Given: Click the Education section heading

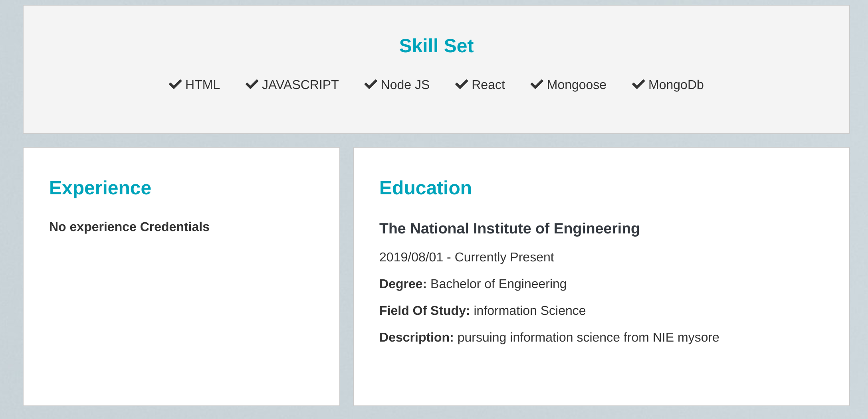Looking at the screenshot, I should click(x=426, y=188).
